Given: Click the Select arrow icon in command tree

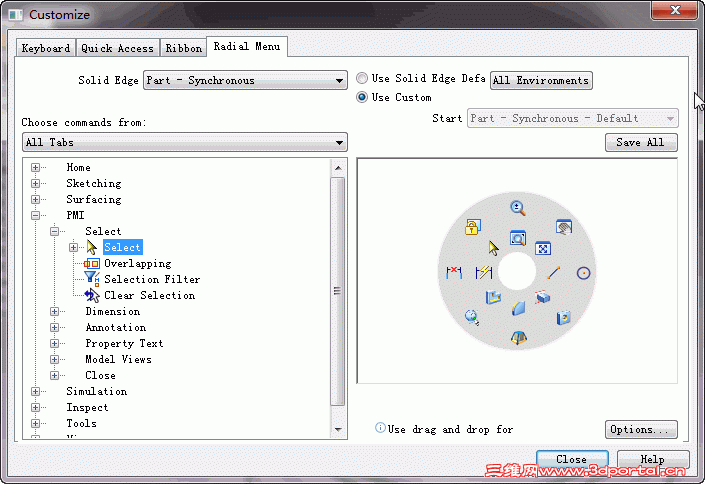Looking at the screenshot, I should pyautogui.click(x=92, y=247).
